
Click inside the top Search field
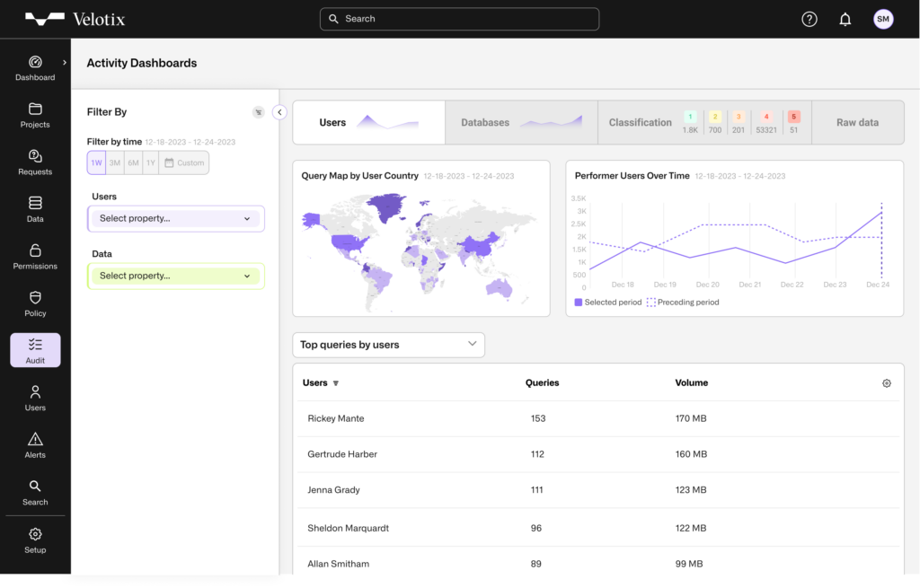coord(459,19)
